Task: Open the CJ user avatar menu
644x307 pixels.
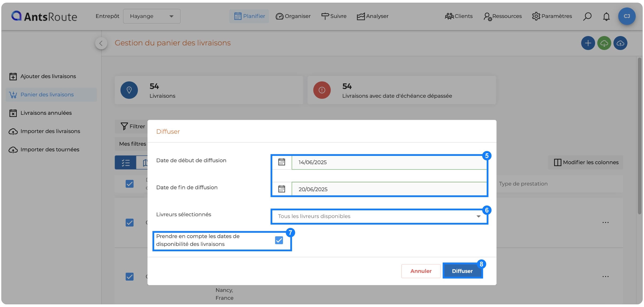Action: click(x=627, y=16)
